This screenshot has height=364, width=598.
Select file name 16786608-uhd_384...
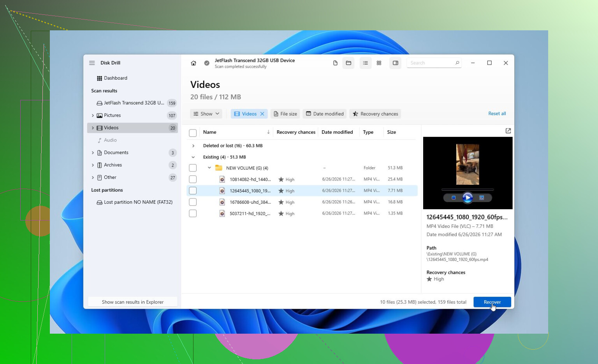pos(250,202)
